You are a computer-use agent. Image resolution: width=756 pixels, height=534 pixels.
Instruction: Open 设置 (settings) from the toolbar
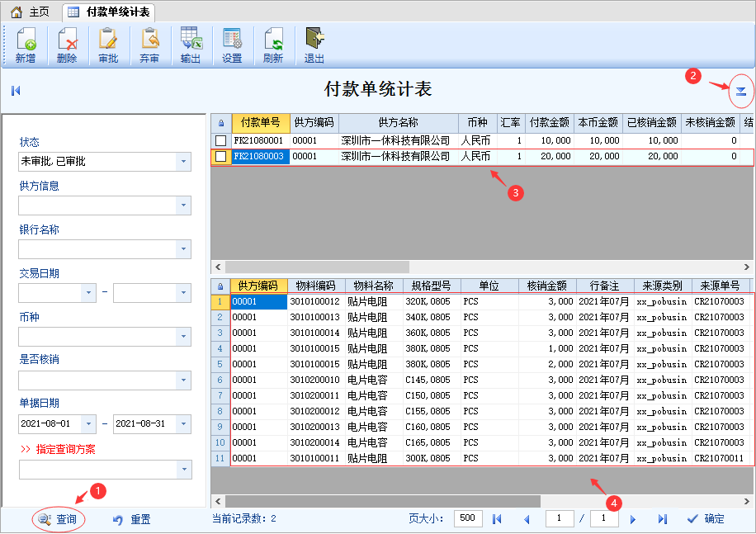coord(232,45)
